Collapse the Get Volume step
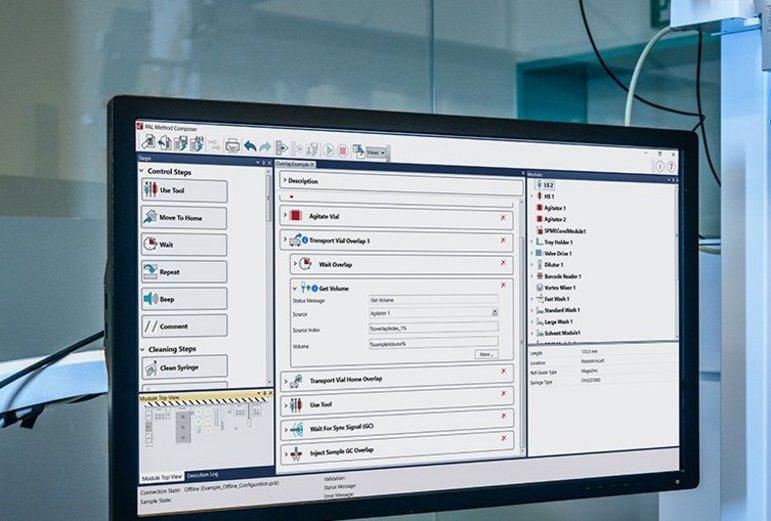Viewport: 771px width, 521px height. (295, 288)
